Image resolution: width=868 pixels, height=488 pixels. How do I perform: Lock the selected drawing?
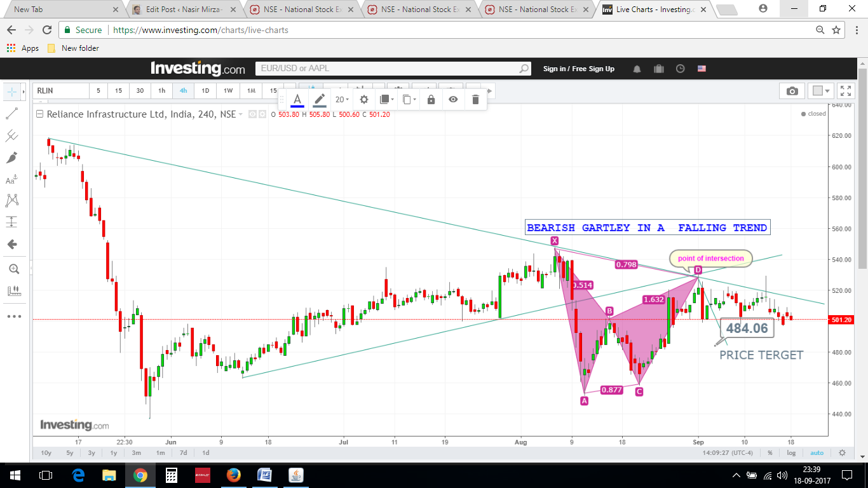click(431, 99)
